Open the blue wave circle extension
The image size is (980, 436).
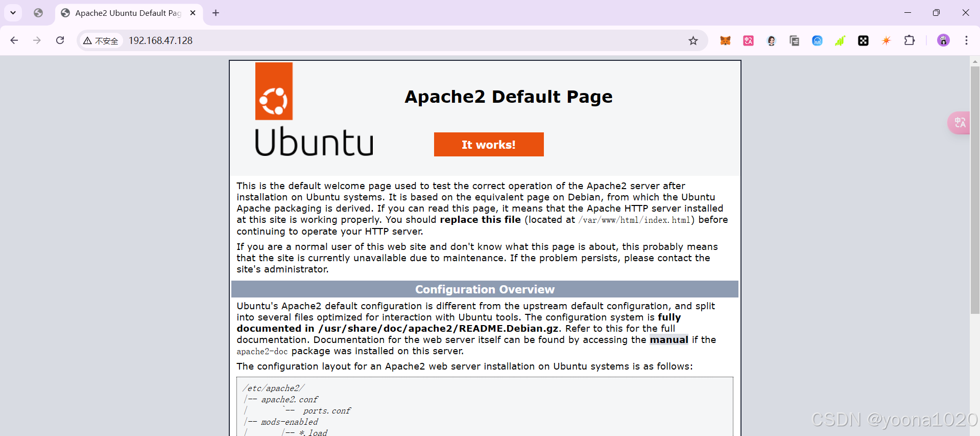817,41
